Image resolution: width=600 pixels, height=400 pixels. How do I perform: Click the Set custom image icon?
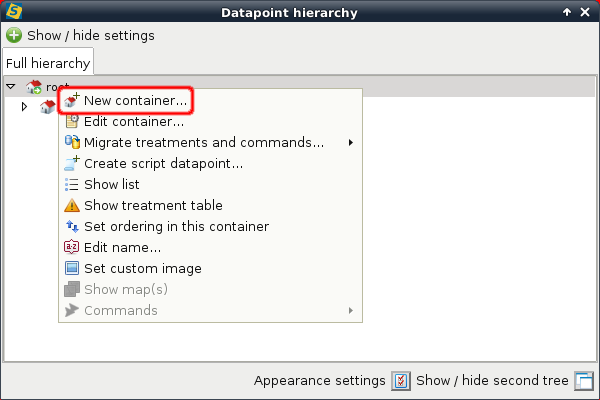(x=72, y=268)
